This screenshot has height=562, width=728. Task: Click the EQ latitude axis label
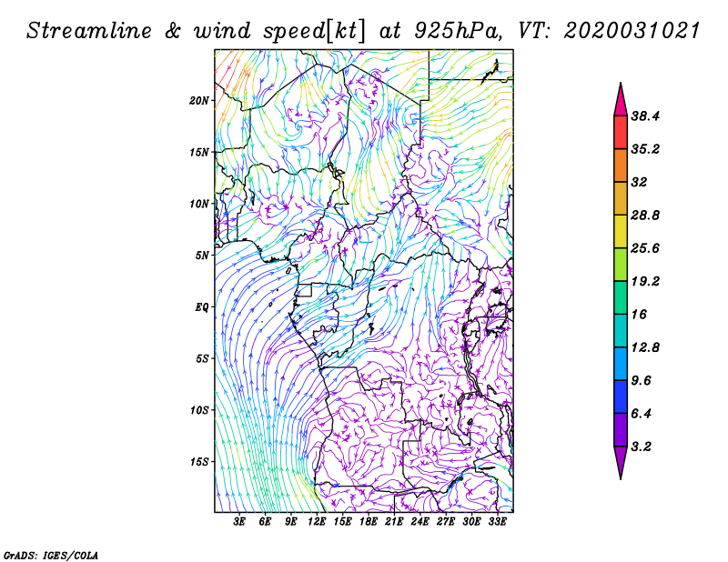click(202, 306)
